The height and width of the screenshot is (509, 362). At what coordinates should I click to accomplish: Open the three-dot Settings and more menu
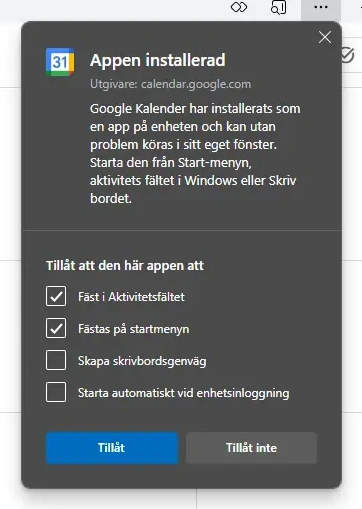point(321,7)
